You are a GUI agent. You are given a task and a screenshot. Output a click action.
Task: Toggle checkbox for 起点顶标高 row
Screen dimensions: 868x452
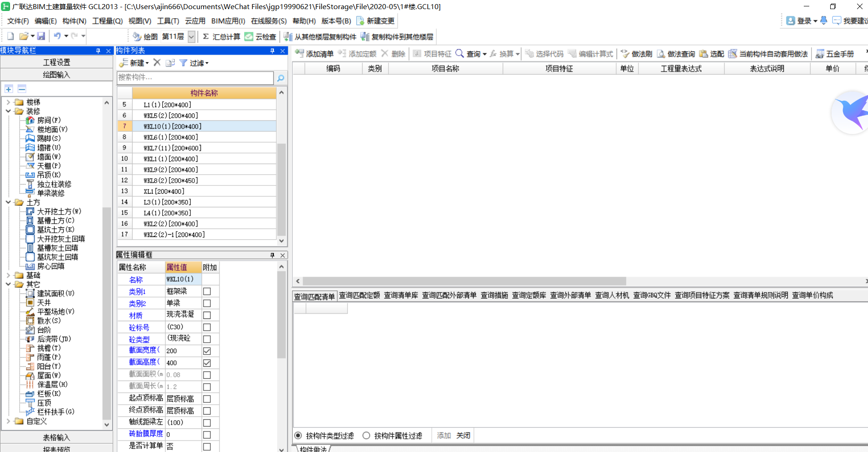(207, 399)
